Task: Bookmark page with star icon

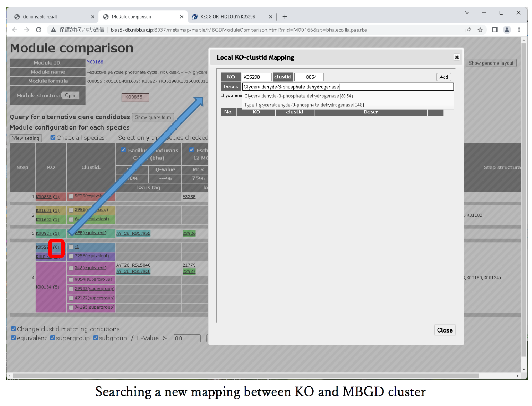Action: coord(480,30)
